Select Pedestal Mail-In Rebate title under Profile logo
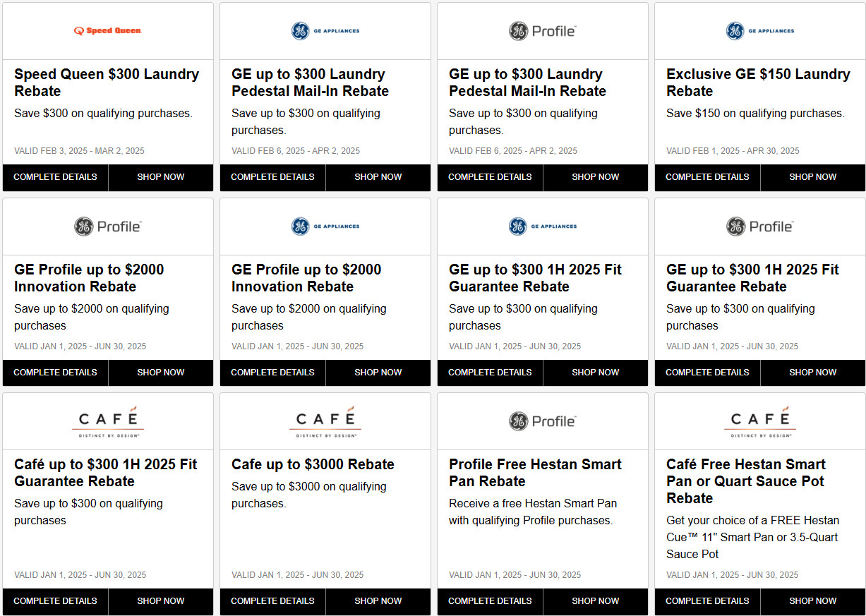The width and height of the screenshot is (866, 616). click(x=527, y=83)
